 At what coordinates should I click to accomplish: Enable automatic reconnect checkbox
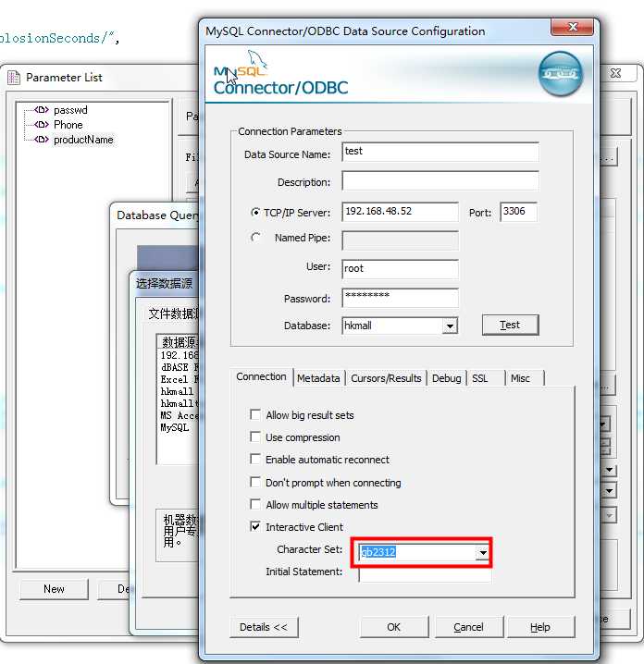(255, 459)
